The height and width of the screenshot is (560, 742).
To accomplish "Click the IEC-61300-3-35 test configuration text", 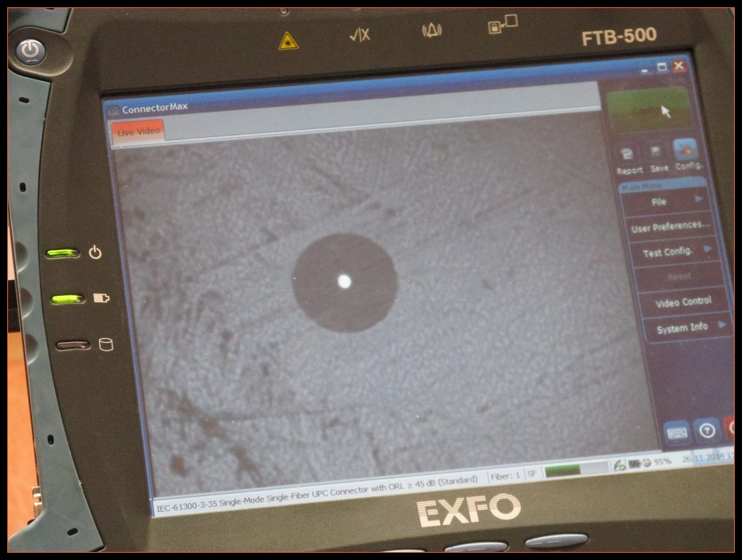I will coord(317,494).
